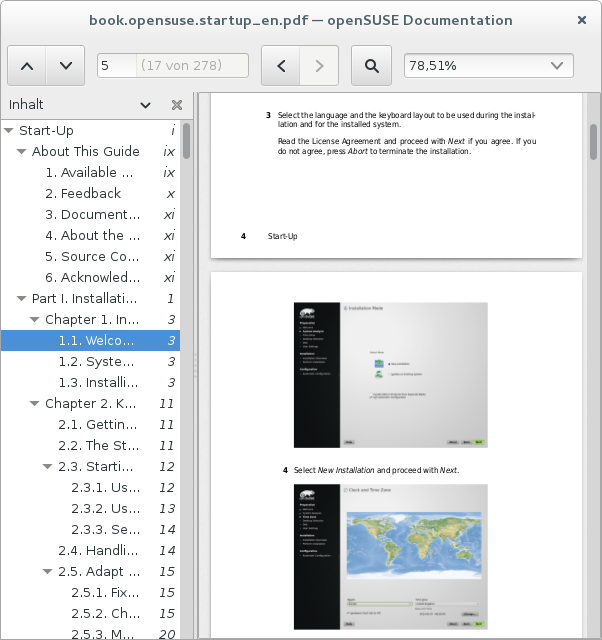This screenshot has width=602, height=640.
Task: Collapse the About This Guide section
Action: click(x=22, y=152)
